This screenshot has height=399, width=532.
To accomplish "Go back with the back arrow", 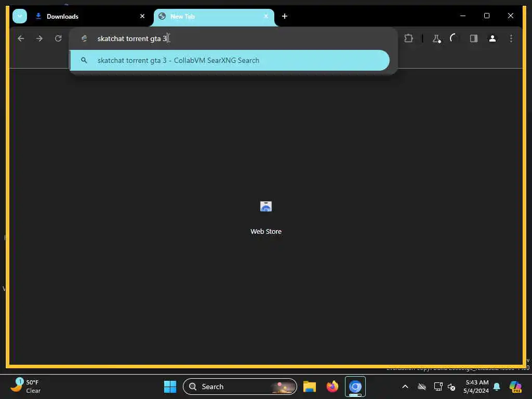I will (x=21, y=38).
